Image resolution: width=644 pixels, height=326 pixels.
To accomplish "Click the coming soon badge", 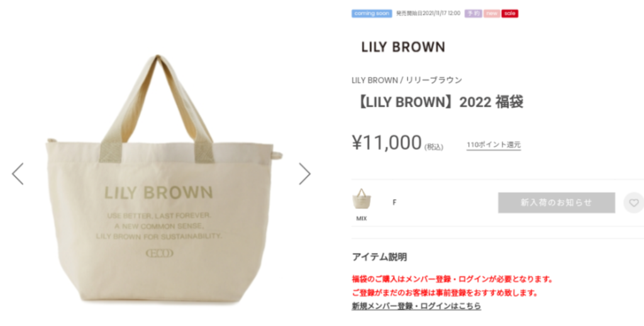I will pos(372,14).
